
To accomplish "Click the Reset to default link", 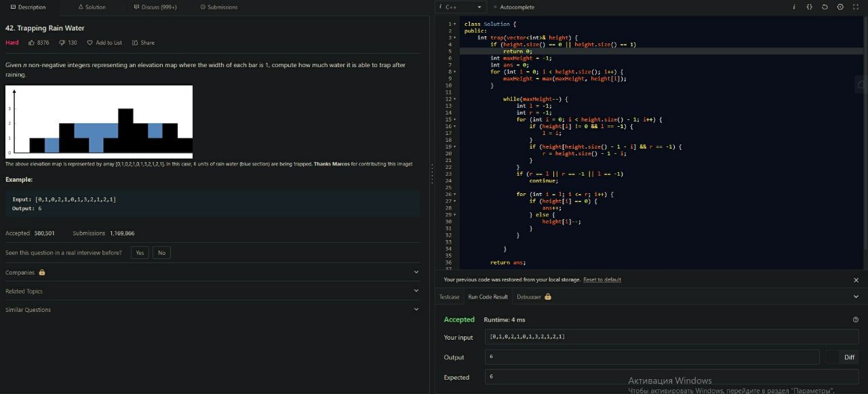I will [601, 279].
